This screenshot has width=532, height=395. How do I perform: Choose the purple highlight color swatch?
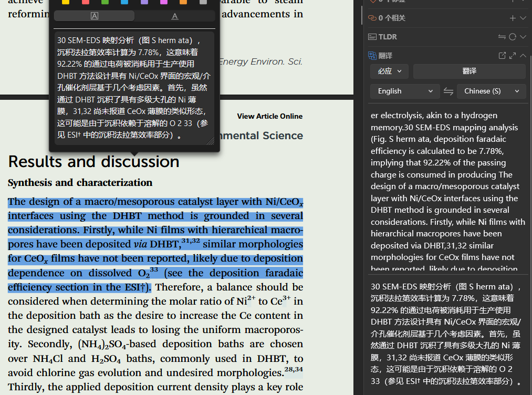(144, 2)
